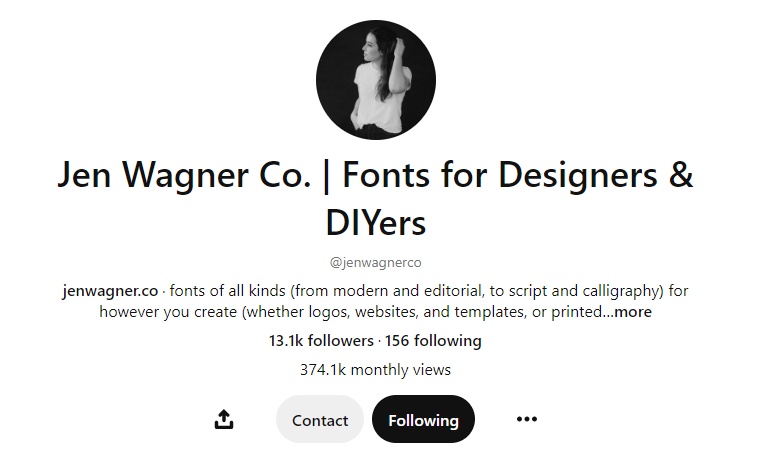Click the Contact button
The height and width of the screenshot is (461, 762).
click(x=320, y=419)
